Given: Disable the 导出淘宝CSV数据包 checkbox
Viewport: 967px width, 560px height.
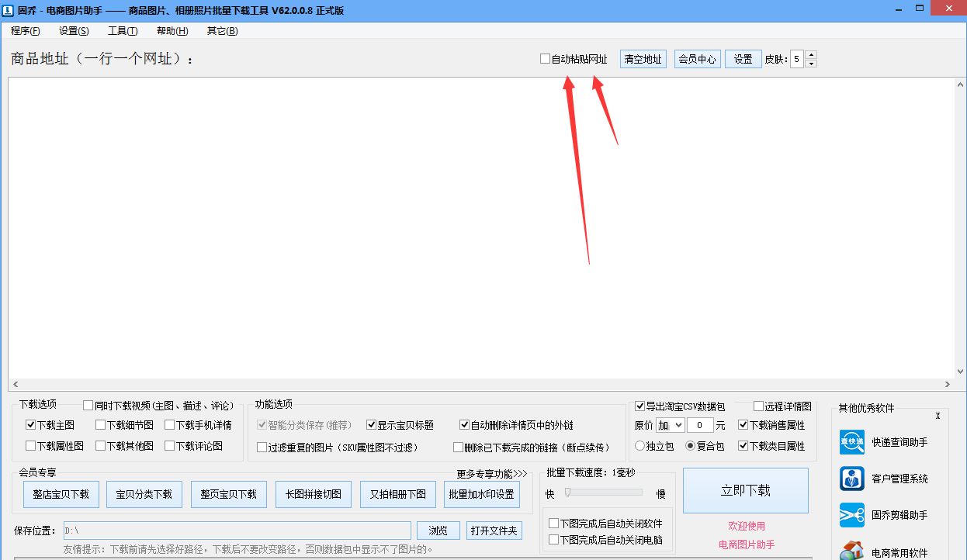Looking at the screenshot, I should point(641,404).
